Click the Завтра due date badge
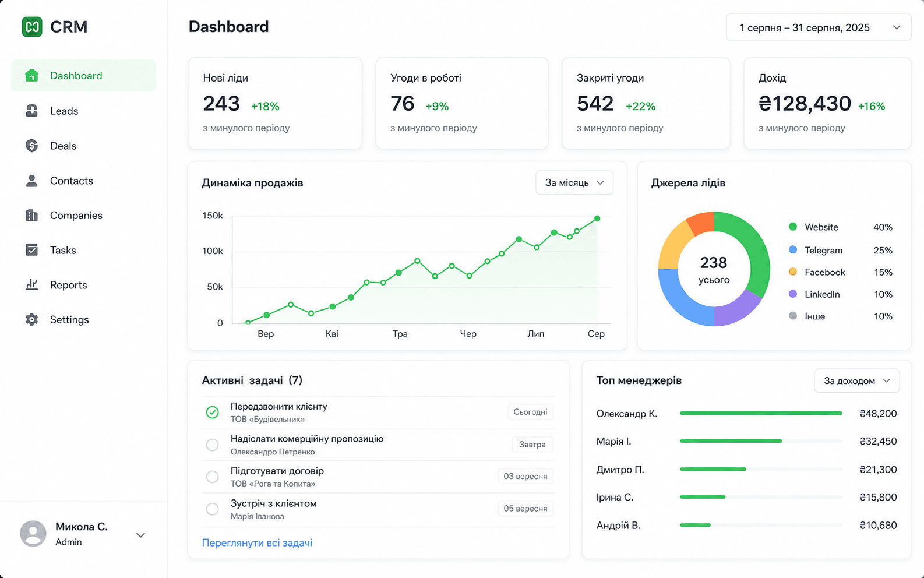The width and height of the screenshot is (924, 578). point(532,444)
